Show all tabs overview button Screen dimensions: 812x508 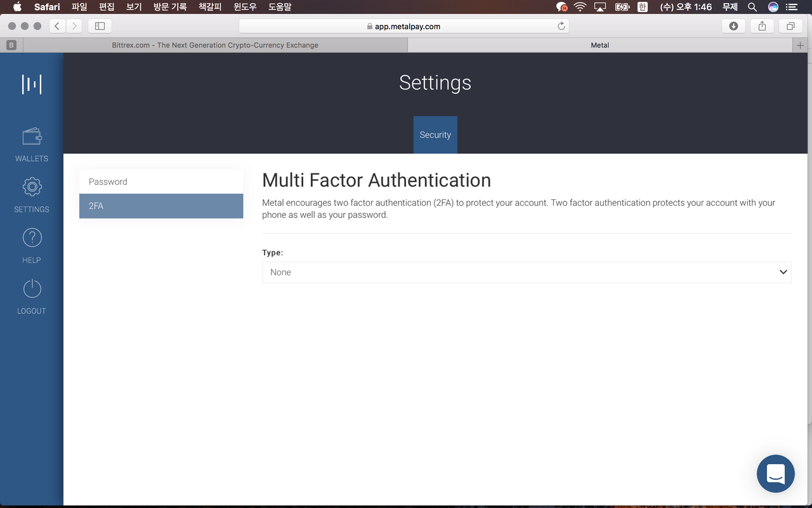(790, 26)
